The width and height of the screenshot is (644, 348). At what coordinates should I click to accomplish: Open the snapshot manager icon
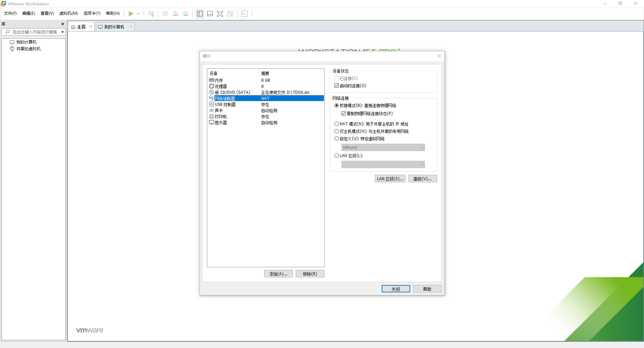[x=185, y=14]
